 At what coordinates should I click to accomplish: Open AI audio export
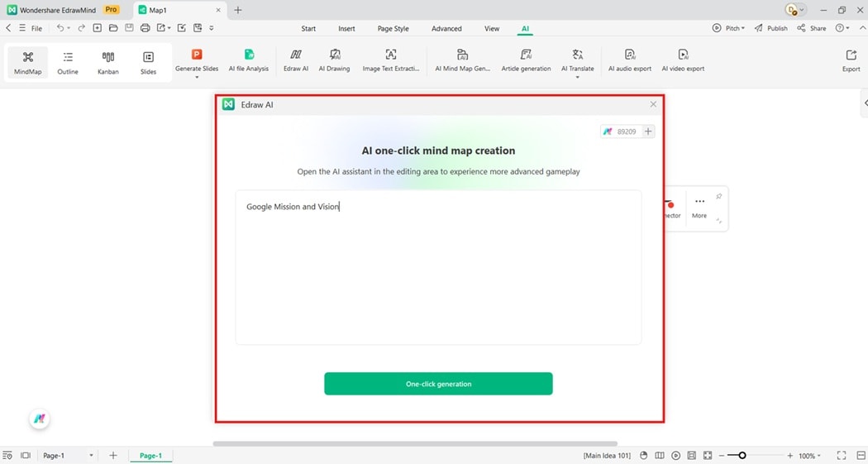tap(630, 60)
